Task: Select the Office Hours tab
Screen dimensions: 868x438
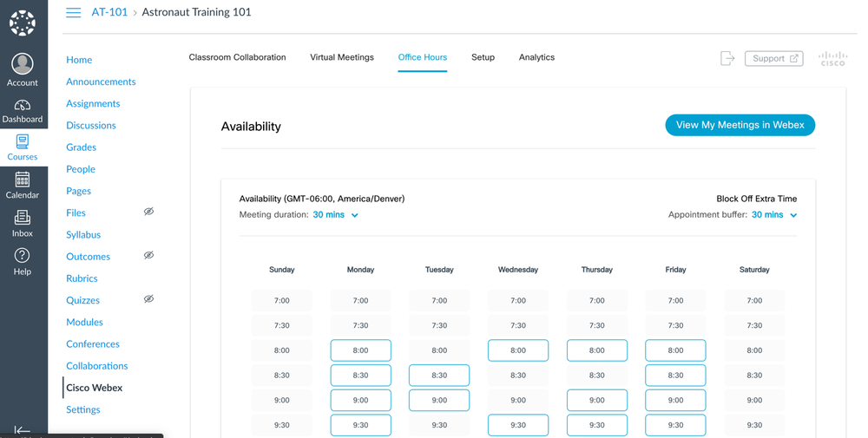Action: click(x=423, y=57)
